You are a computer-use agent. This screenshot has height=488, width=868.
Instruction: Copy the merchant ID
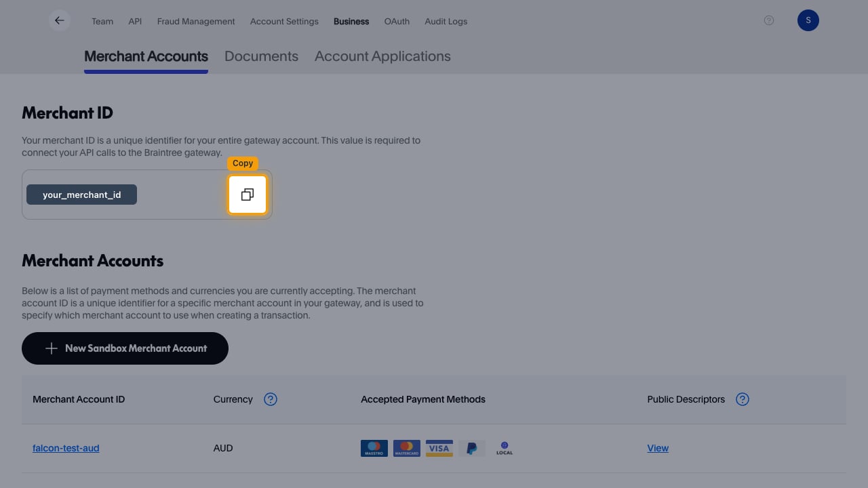[248, 195]
